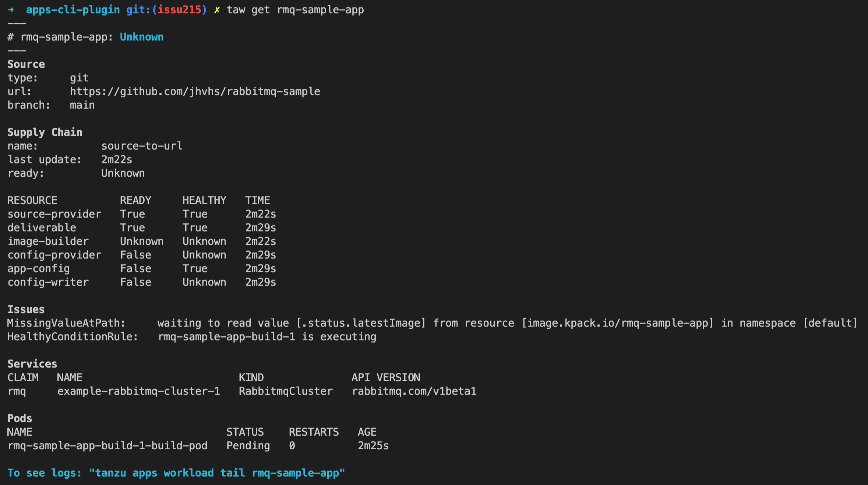Click the source type value 'git'
Image resolution: width=868 pixels, height=485 pixels.
(79, 78)
